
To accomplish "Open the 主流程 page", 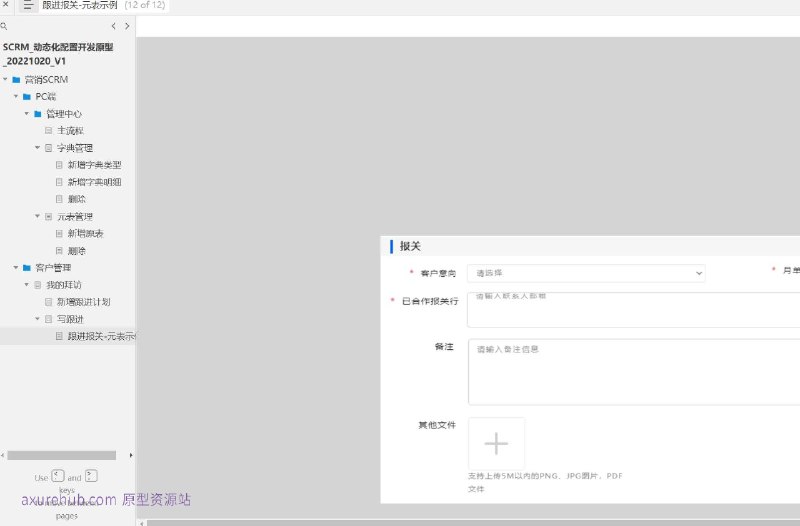I will [70, 131].
